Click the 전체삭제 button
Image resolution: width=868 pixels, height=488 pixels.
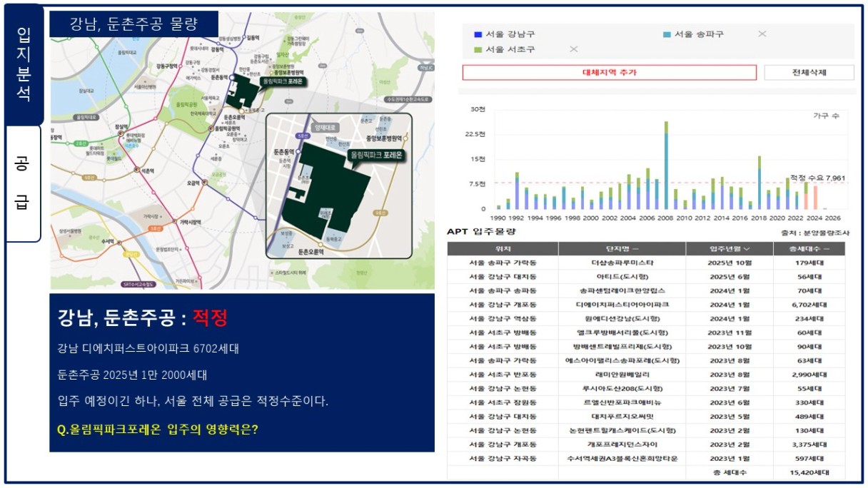pyautogui.click(x=809, y=73)
